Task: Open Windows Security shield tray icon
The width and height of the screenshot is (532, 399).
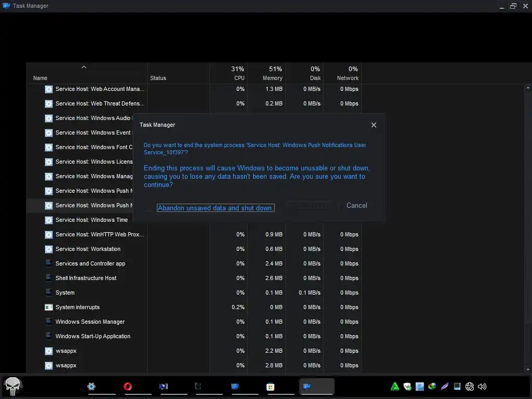Action: click(x=407, y=387)
